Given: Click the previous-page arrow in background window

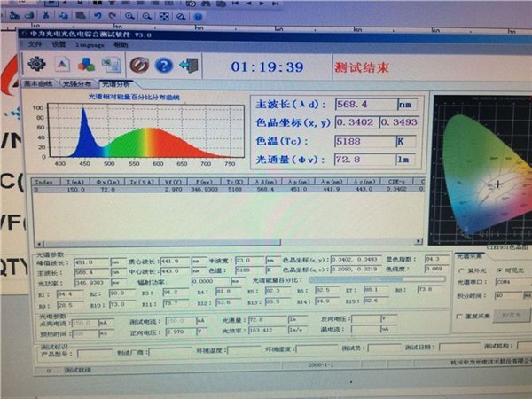Looking at the screenshot, I should click(248, 4).
